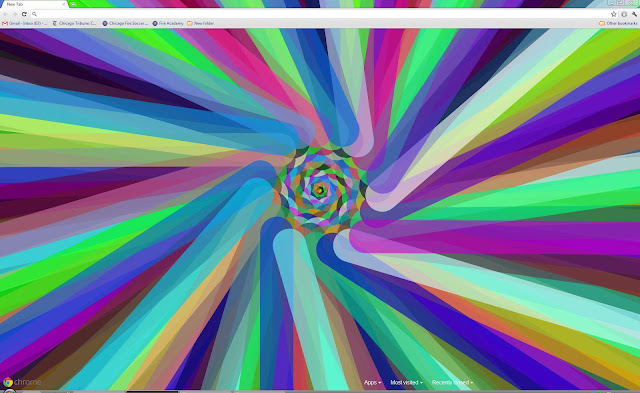Image resolution: width=640 pixels, height=393 pixels.
Task: Open the New folder bookmarks folder
Action: (x=200, y=23)
